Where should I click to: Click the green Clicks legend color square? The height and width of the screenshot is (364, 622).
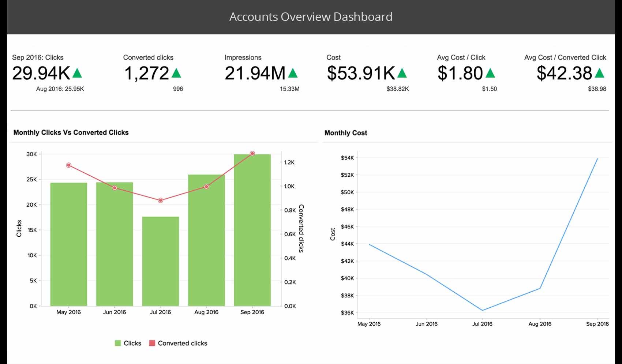118,343
